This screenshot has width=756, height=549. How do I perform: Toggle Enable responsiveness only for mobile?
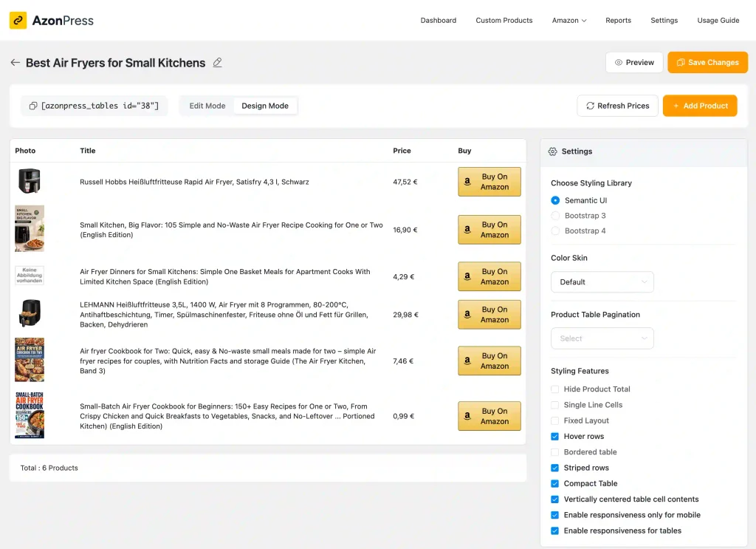pos(555,515)
